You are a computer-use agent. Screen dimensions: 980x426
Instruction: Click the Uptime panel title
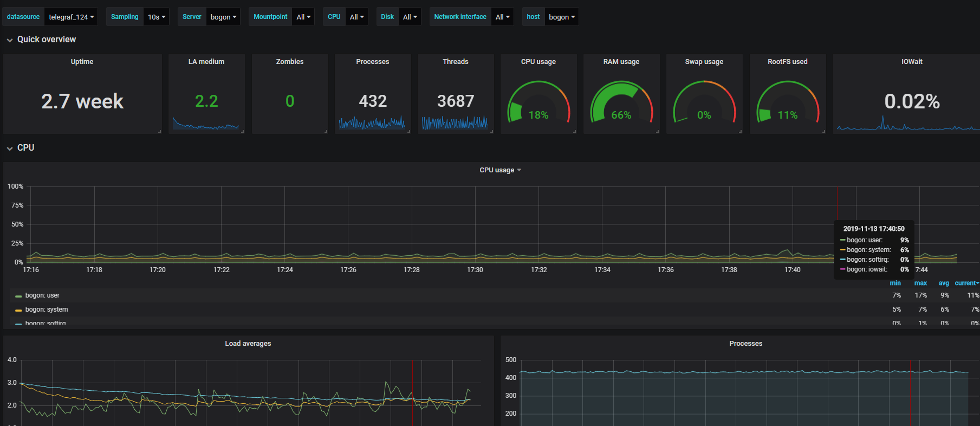coord(82,62)
